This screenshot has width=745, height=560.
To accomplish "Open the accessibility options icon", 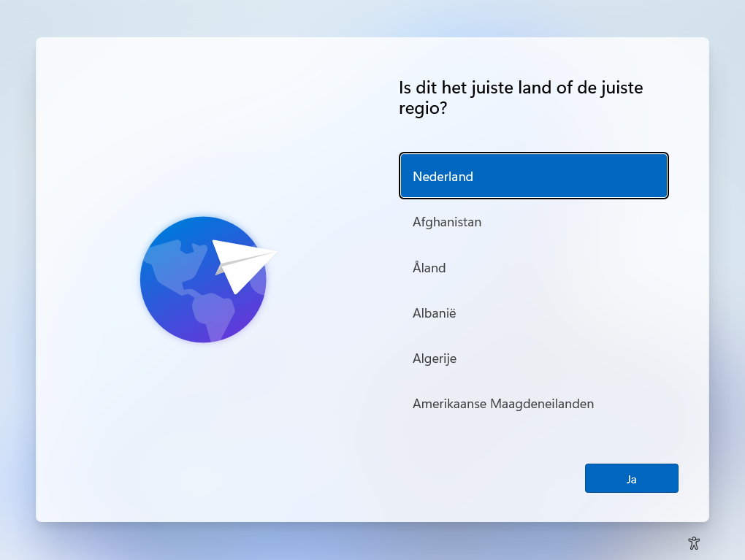I will click(694, 543).
